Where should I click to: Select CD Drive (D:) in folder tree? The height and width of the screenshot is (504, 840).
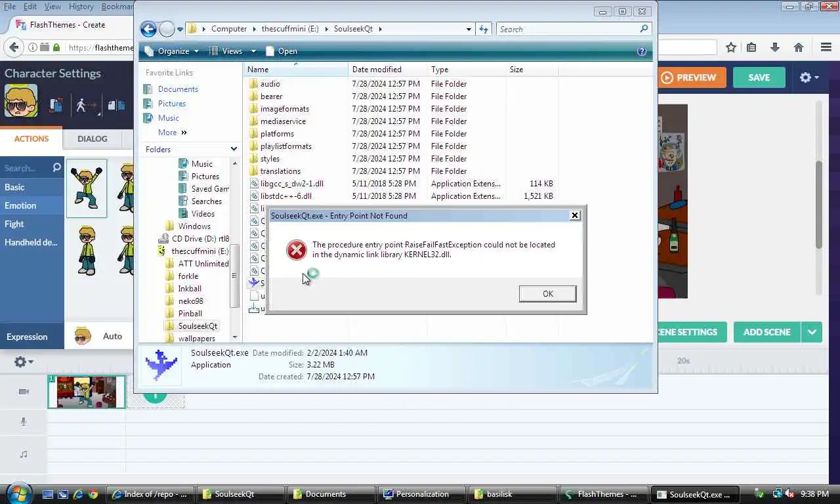click(x=200, y=239)
